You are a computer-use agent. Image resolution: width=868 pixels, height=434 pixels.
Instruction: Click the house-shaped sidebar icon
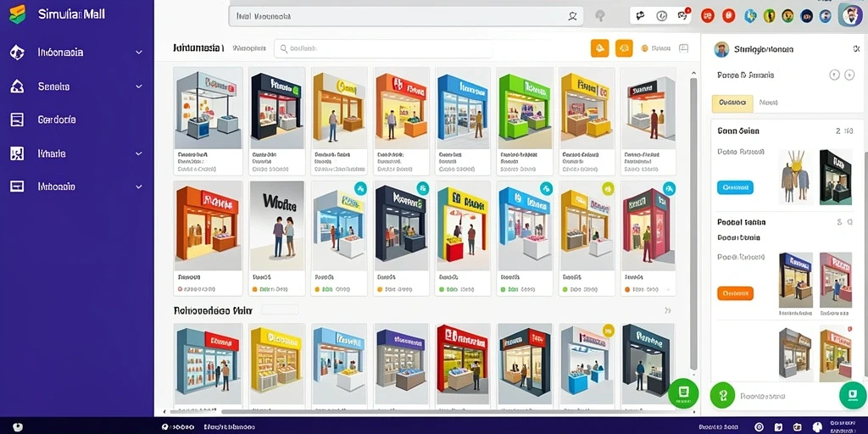(17, 86)
